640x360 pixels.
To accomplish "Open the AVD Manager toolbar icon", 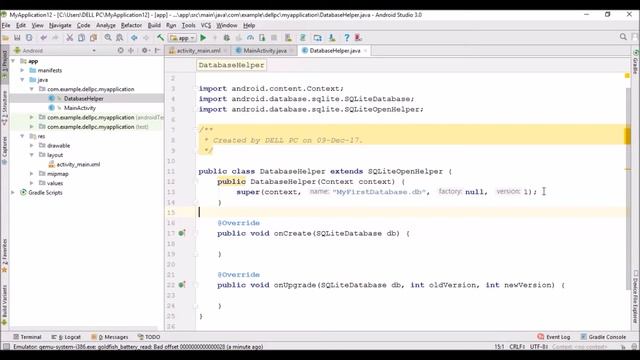I will click(x=288, y=38).
